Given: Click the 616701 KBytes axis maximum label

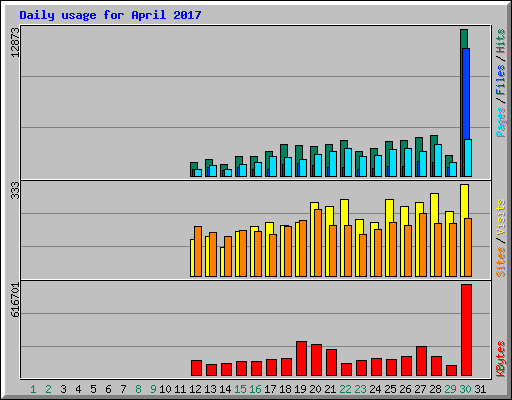Looking at the screenshot, I should click(15, 300).
